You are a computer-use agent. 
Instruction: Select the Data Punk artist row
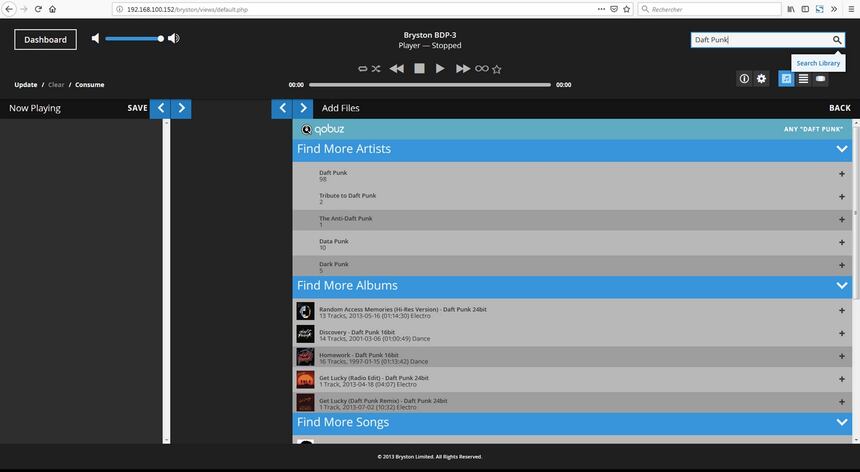tap(572, 243)
